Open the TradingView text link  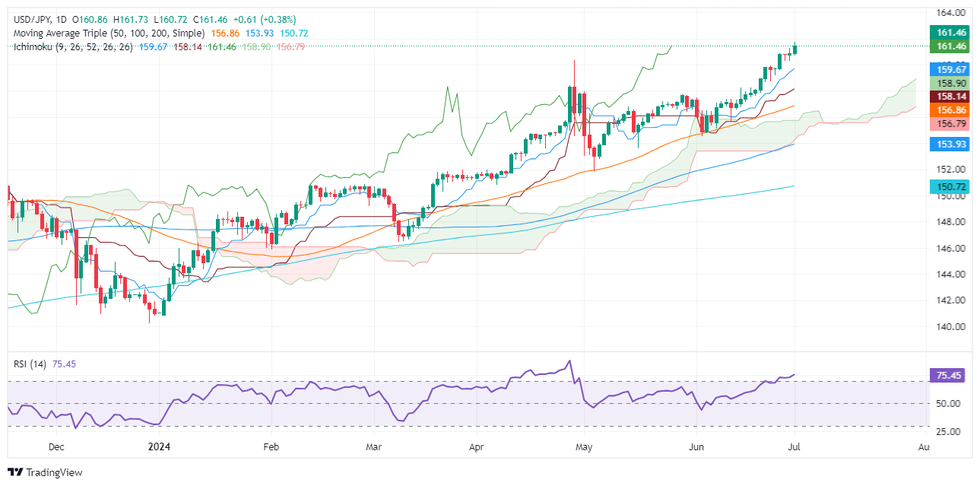(54, 472)
